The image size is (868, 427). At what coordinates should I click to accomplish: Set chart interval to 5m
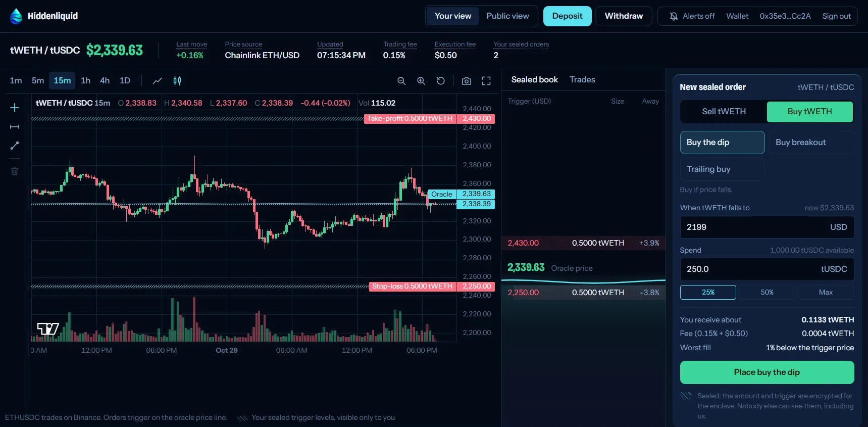(x=38, y=81)
